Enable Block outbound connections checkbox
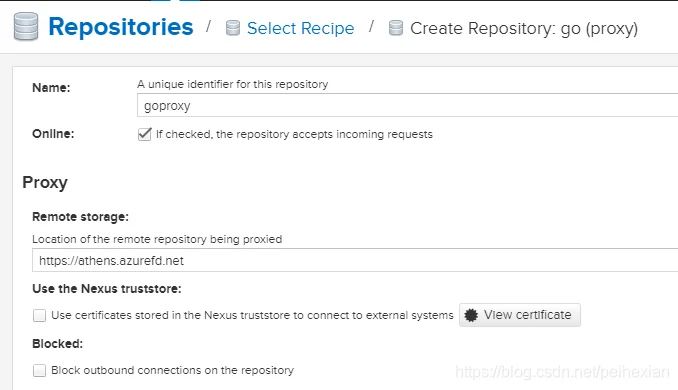Image resolution: width=678 pixels, height=390 pixels. click(x=39, y=370)
